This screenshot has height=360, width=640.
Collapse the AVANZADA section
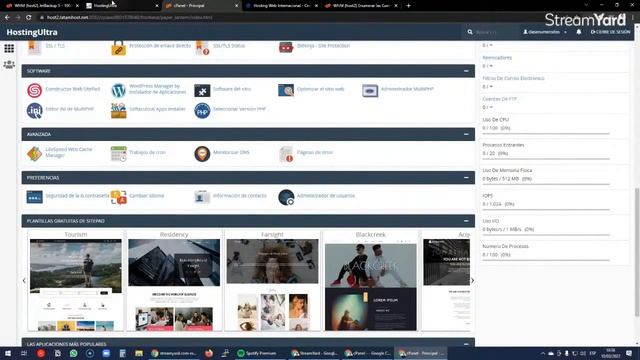point(466,134)
